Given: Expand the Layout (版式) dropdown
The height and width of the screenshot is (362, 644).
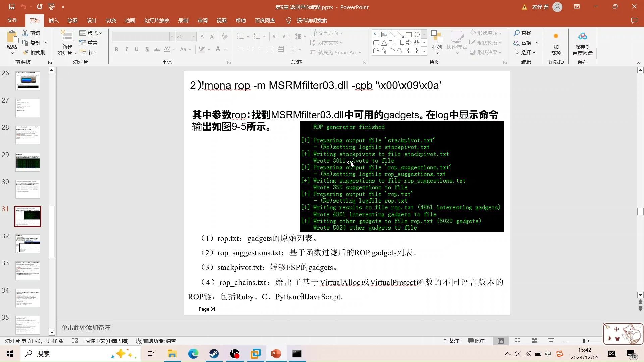Looking at the screenshot, I should click(x=91, y=33).
